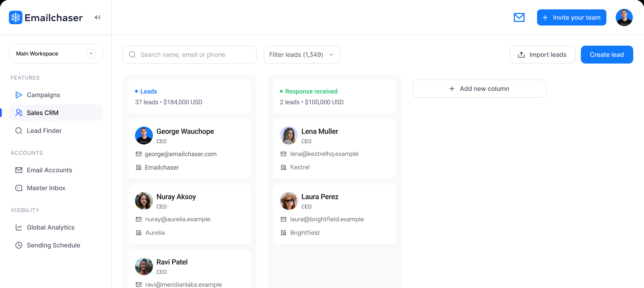Focus the Search name, email or phone field
Screen dimensions: 644x288
pyautogui.click(x=189, y=55)
